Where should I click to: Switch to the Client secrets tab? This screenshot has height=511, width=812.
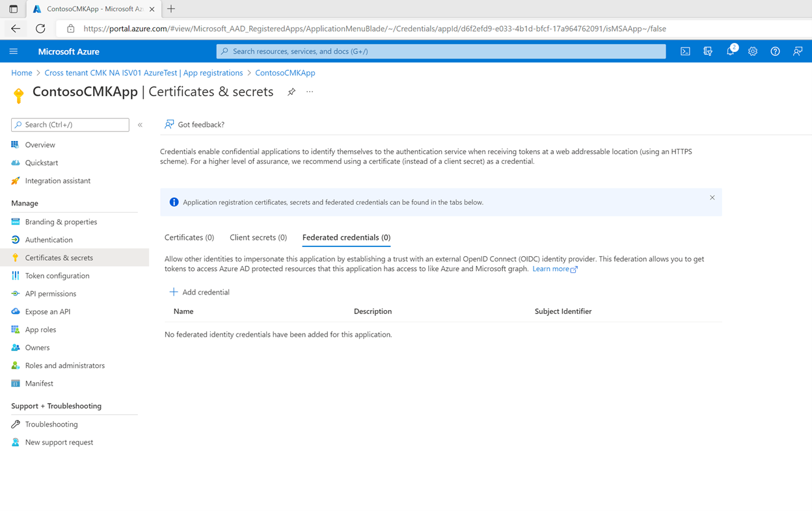pyautogui.click(x=258, y=237)
